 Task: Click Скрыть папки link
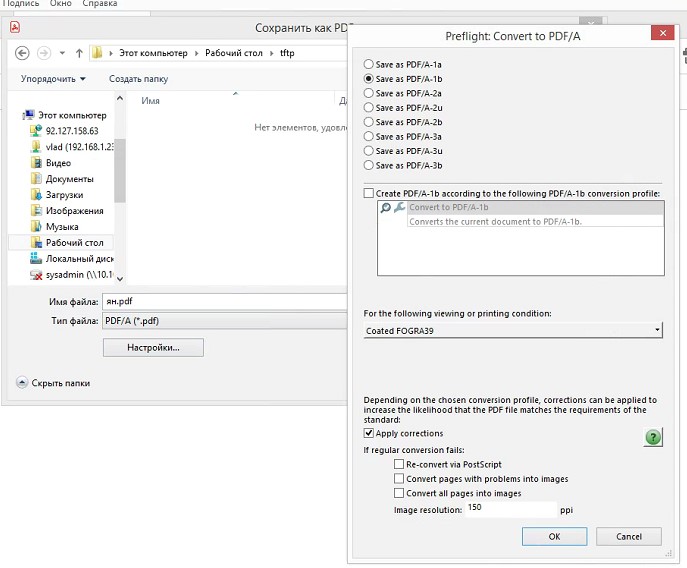(x=61, y=383)
